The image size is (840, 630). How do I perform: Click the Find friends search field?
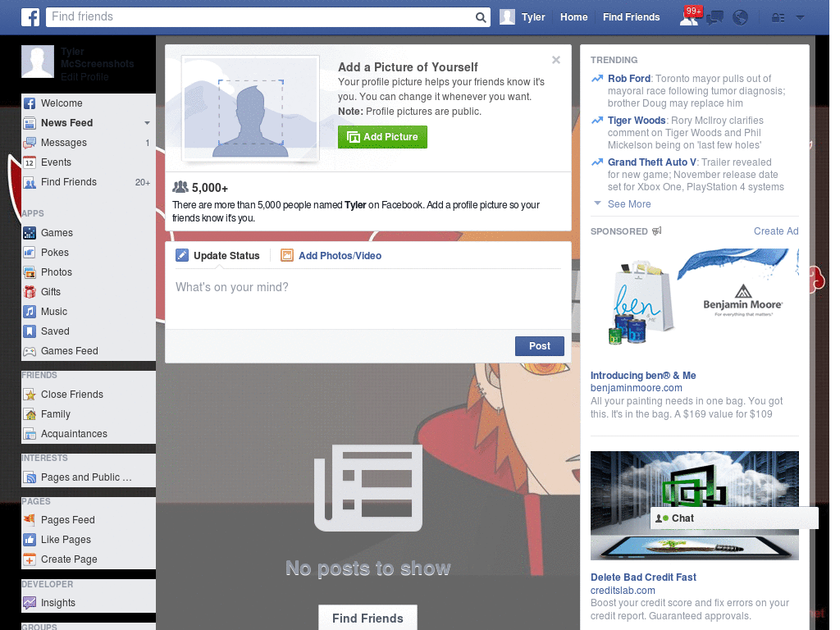pyautogui.click(x=260, y=17)
